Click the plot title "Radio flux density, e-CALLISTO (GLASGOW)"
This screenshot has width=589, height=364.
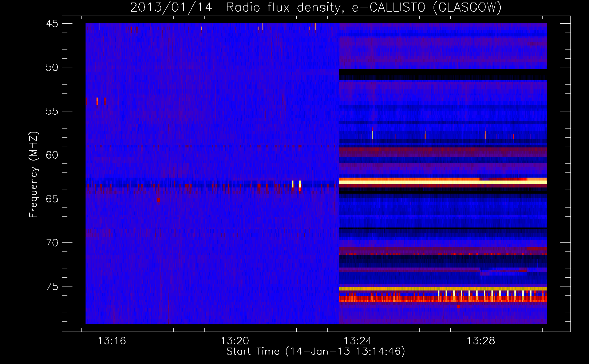coord(364,7)
